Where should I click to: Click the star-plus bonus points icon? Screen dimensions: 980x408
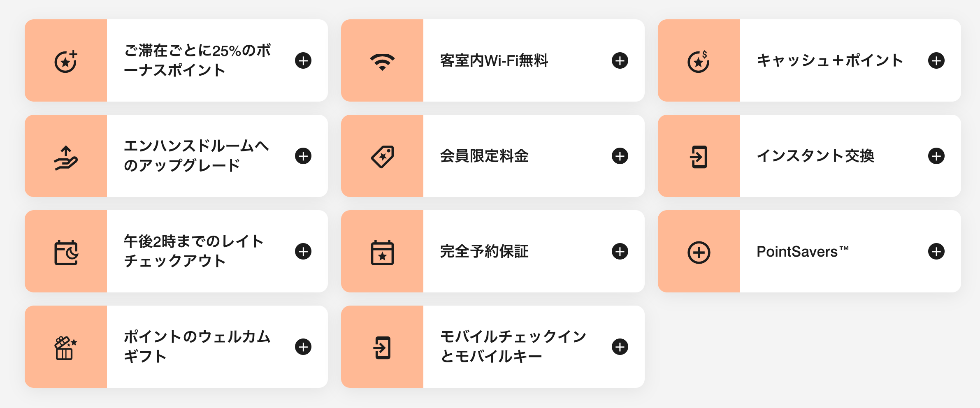[66, 61]
